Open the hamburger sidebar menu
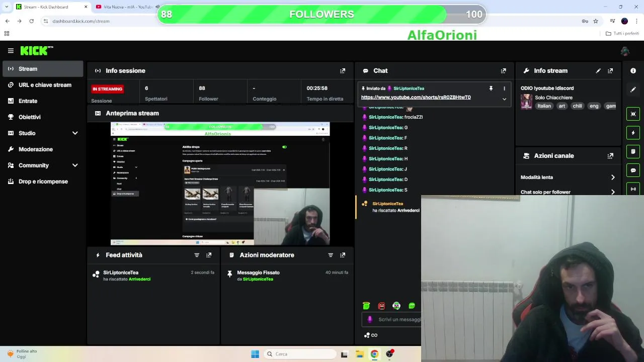This screenshot has width=644, height=362. coord(11,51)
